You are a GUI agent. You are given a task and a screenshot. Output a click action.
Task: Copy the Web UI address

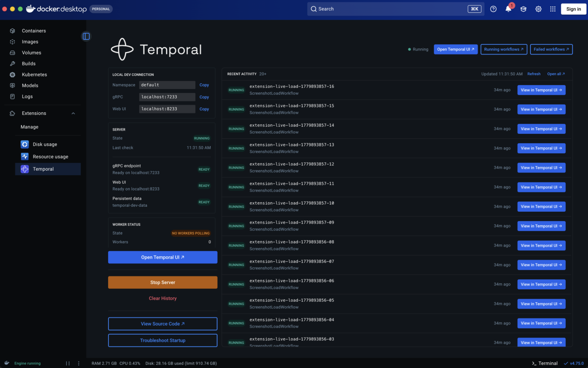pos(204,109)
